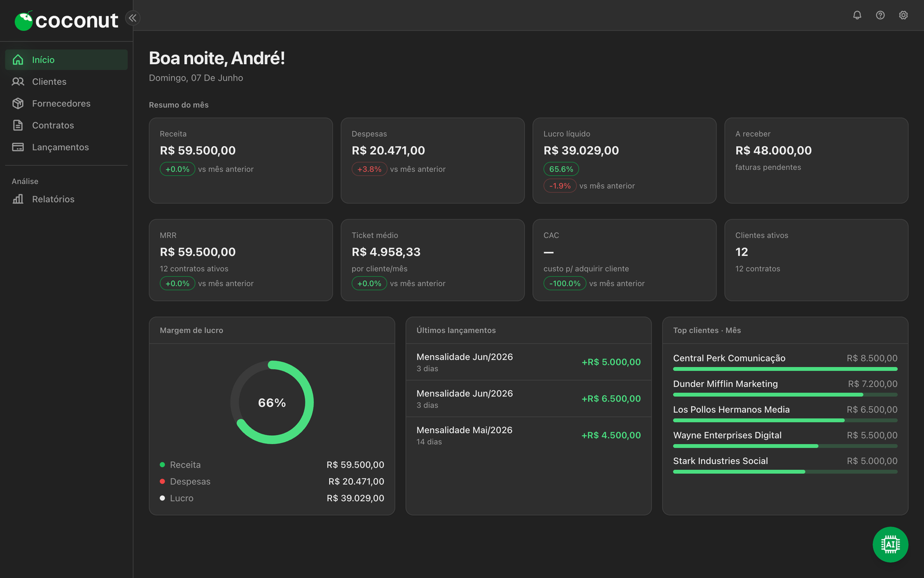Go to Início in sidebar
Image resolution: width=924 pixels, height=578 pixels.
coord(66,60)
